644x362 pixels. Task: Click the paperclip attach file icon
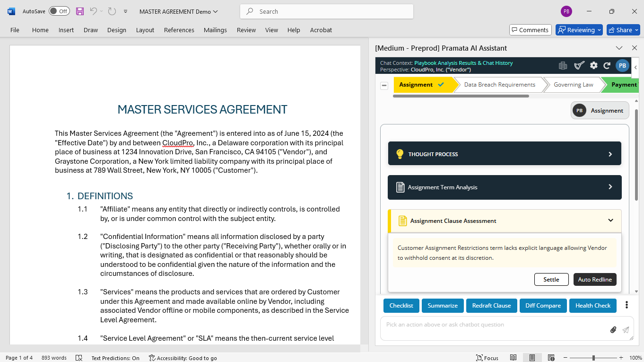(613, 330)
